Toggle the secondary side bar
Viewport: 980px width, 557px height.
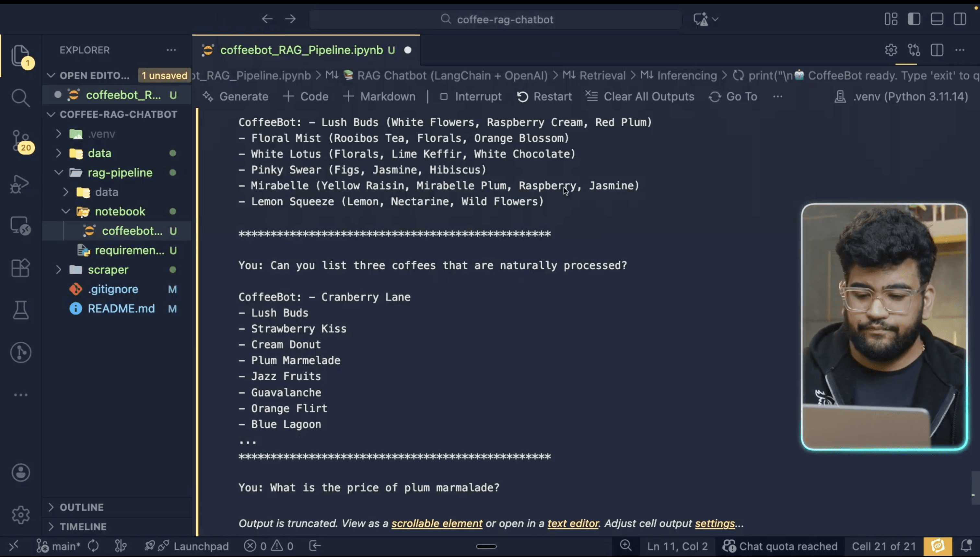coord(960,19)
